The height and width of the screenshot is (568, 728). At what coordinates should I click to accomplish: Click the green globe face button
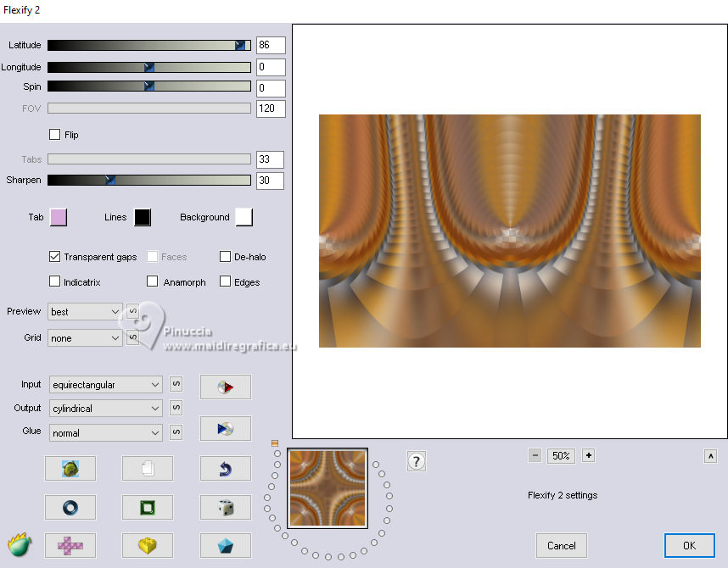[x=70, y=468]
